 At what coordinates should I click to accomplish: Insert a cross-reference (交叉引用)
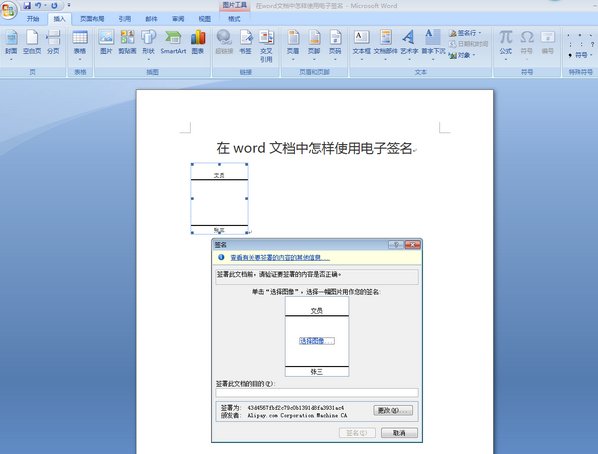click(x=266, y=46)
